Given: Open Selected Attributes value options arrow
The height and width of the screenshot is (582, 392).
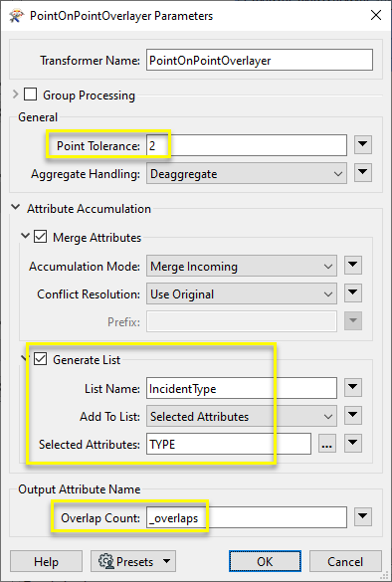Looking at the screenshot, I should [x=353, y=443].
